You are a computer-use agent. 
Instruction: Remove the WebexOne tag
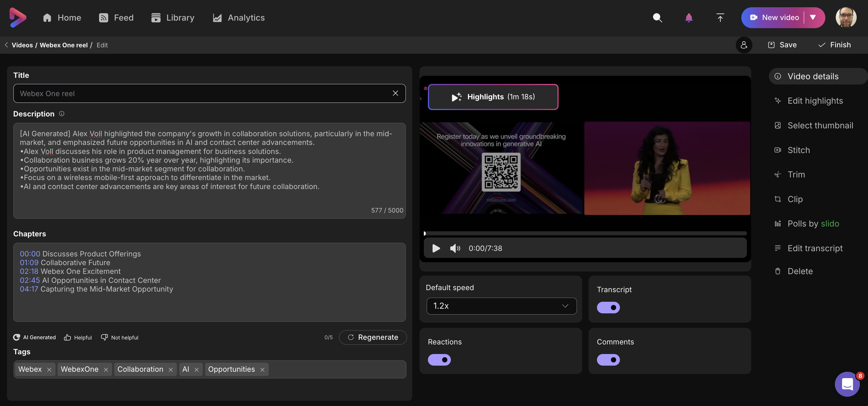point(106,370)
